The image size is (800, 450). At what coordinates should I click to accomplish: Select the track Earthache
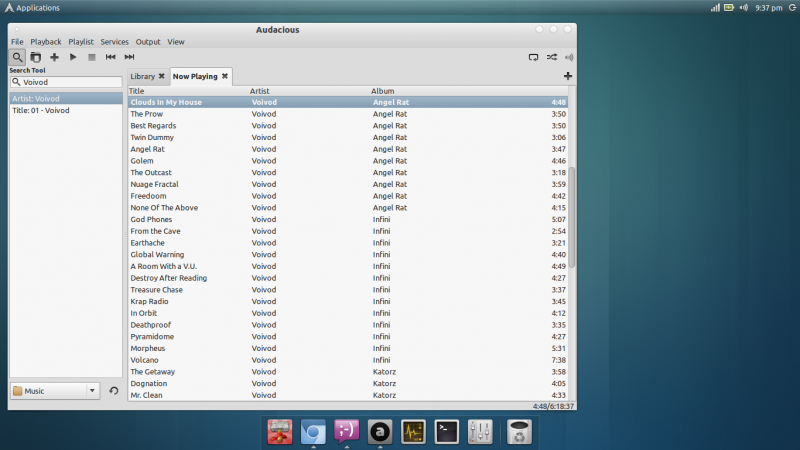click(347, 243)
